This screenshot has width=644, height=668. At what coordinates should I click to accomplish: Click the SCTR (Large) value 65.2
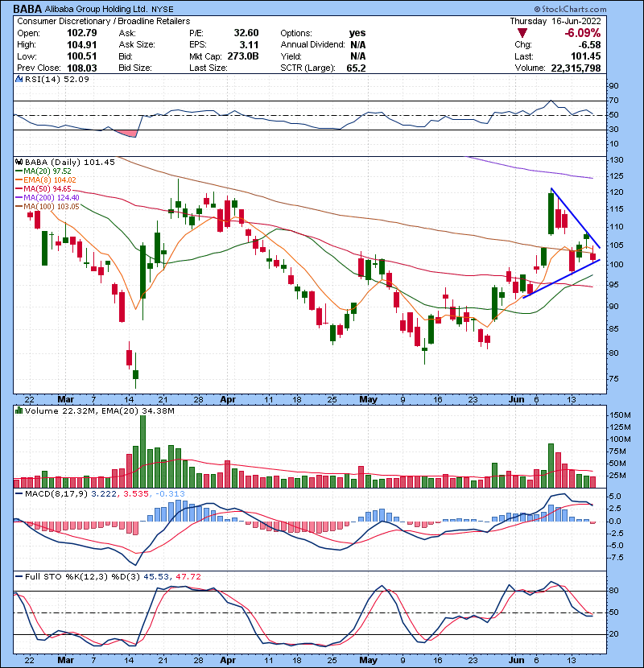(357, 68)
